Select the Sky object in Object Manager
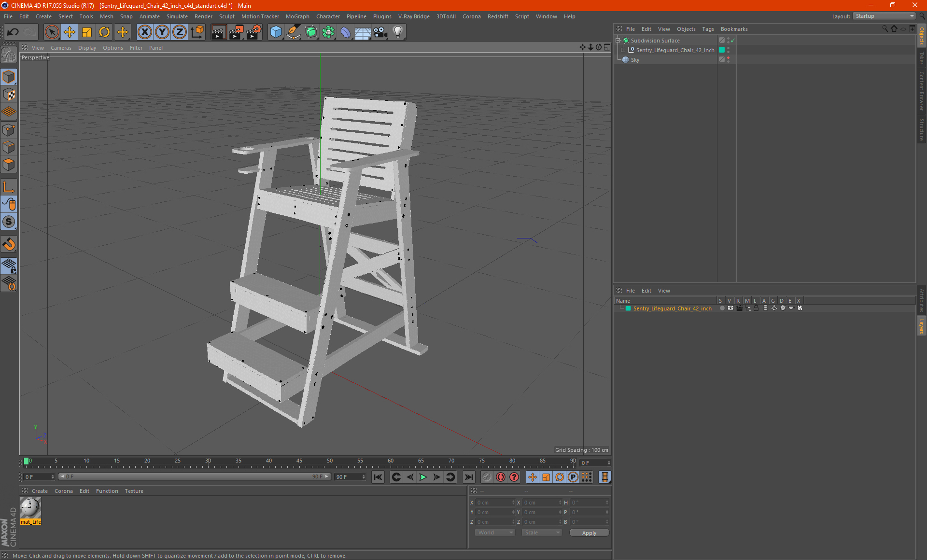Viewport: 927px width, 560px height. coord(635,60)
